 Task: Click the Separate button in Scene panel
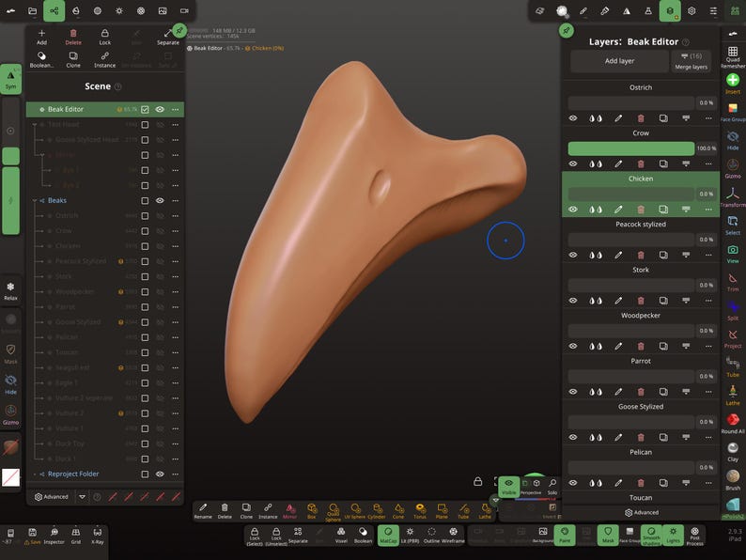pos(168,37)
